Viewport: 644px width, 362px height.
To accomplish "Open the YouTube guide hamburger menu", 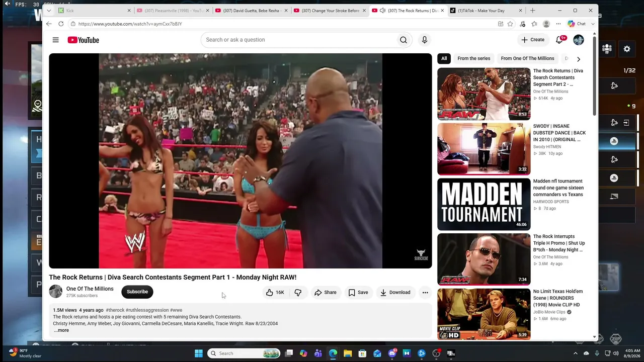I will (56, 40).
